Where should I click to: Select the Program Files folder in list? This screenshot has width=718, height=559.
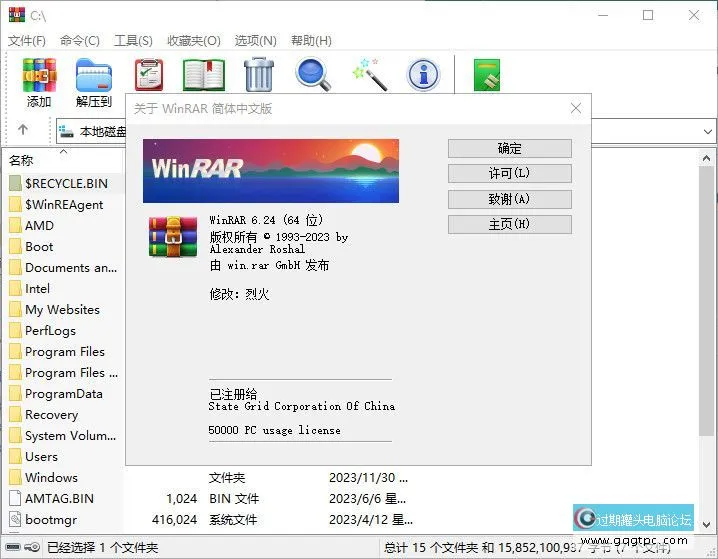coord(65,352)
